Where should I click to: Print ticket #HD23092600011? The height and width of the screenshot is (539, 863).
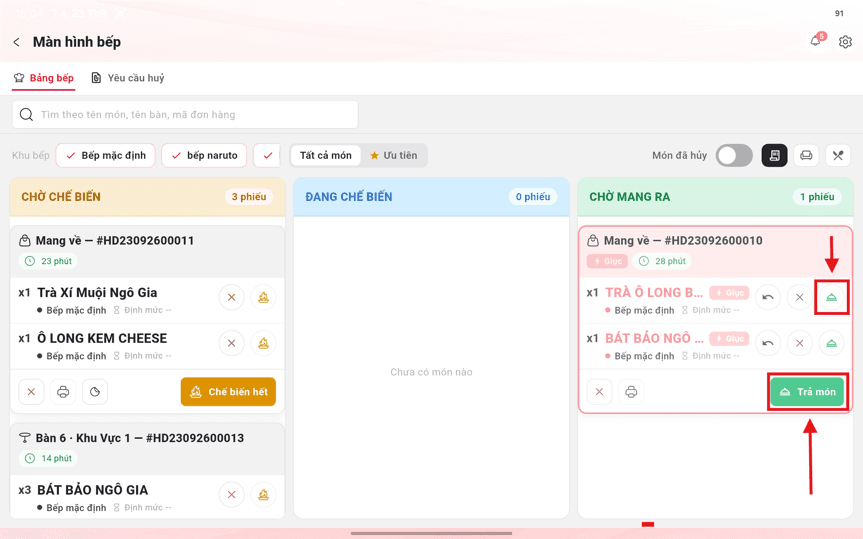(x=63, y=391)
